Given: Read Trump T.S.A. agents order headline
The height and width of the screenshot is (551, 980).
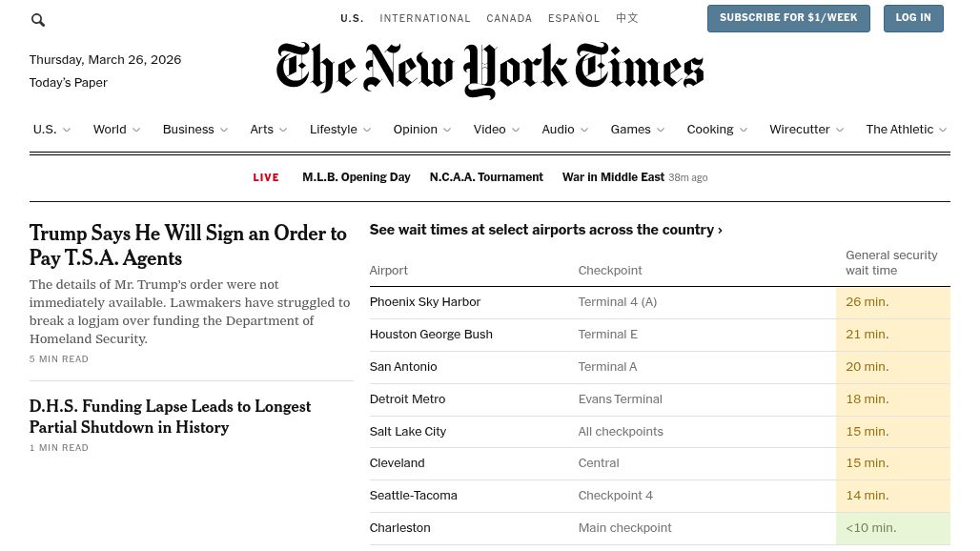Looking at the screenshot, I should click(188, 246).
